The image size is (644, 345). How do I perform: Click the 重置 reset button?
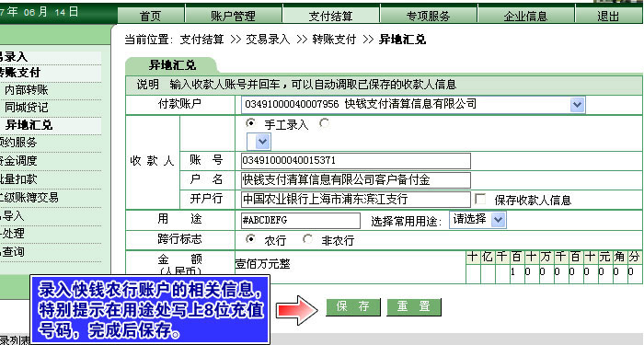tap(414, 306)
